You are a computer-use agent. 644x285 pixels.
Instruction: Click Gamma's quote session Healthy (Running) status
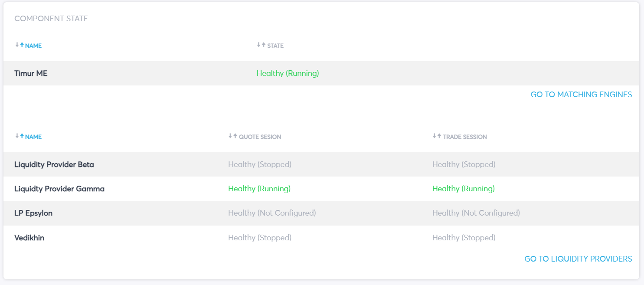[x=259, y=189]
